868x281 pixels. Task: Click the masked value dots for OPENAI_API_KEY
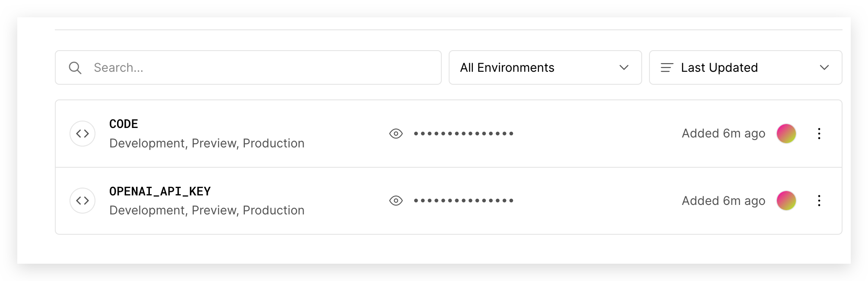point(463,201)
